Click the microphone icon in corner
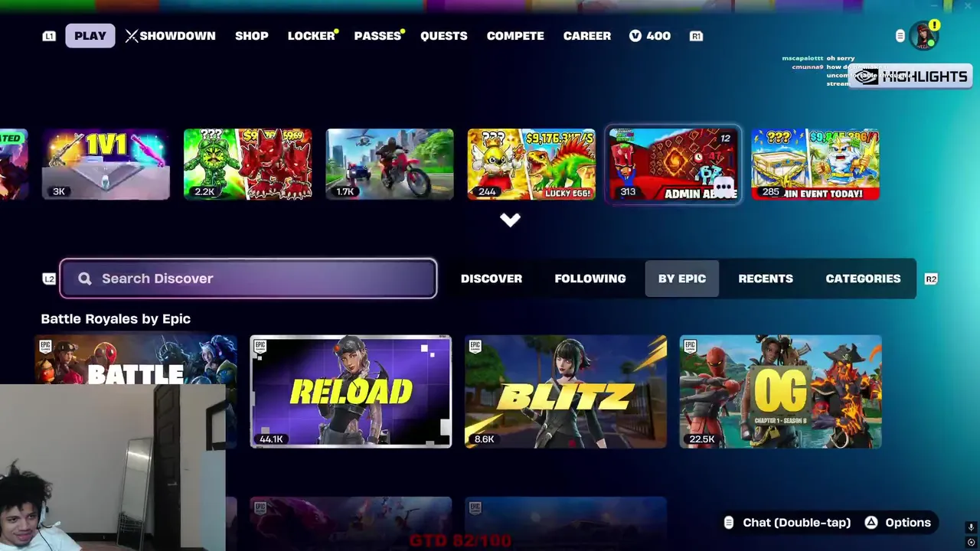980x551 pixels. point(971,528)
